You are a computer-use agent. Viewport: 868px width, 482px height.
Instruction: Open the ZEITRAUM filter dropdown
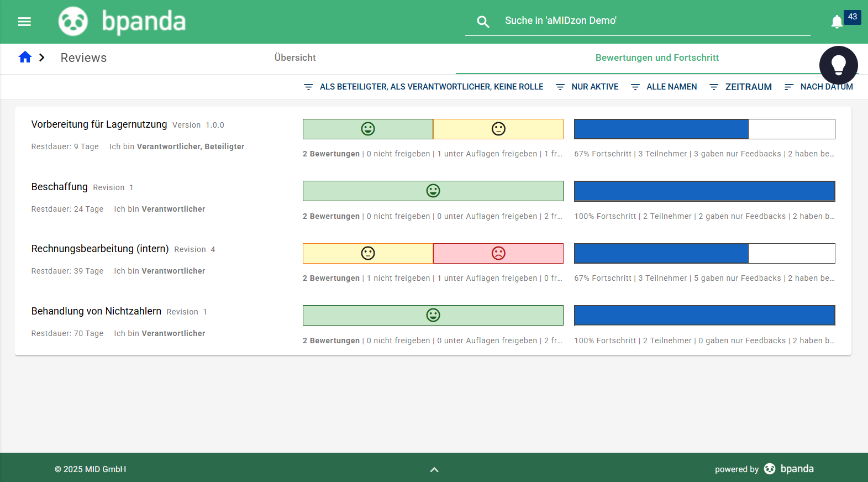click(741, 87)
